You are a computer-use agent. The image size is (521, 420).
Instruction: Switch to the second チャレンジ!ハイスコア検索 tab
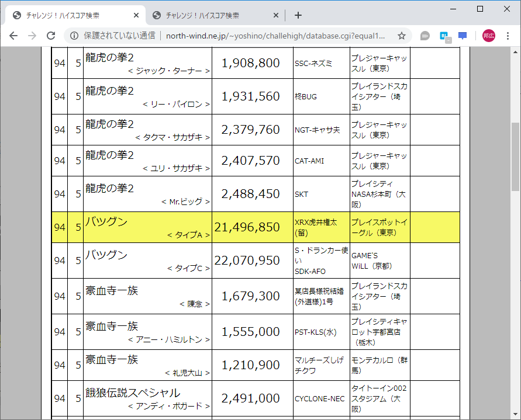213,15
